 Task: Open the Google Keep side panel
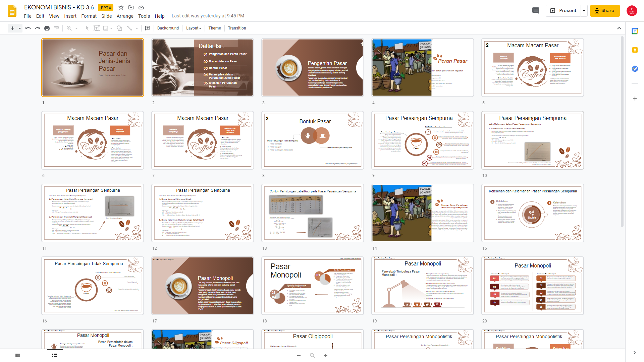click(x=635, y=50)
